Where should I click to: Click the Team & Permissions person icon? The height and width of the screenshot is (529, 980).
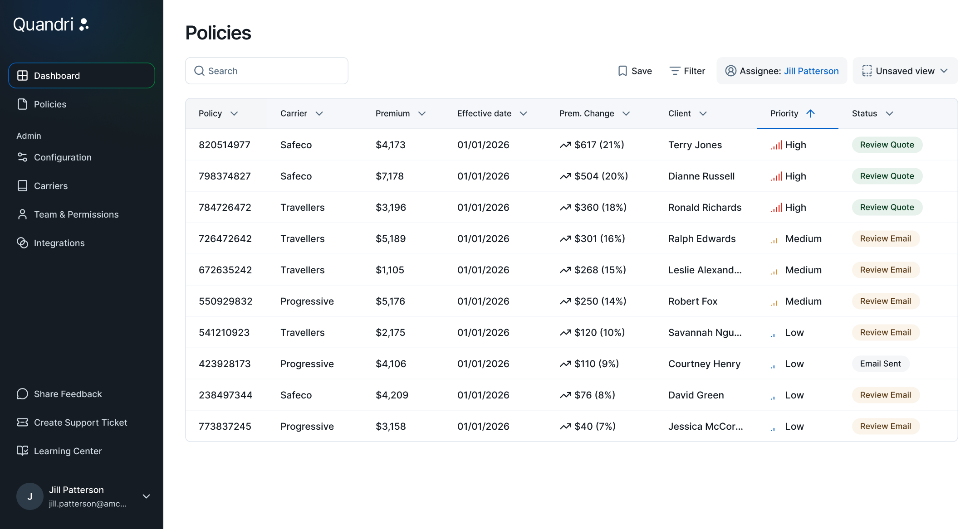[x=22, y=214]
